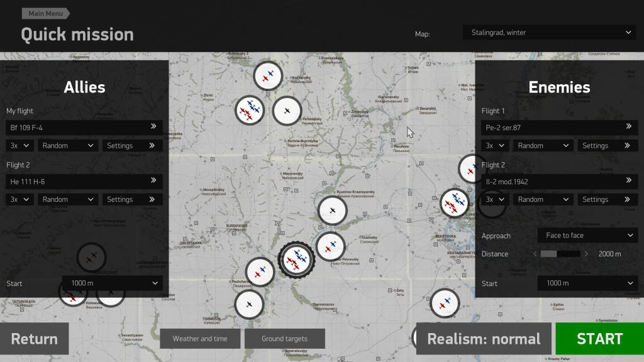The width and height of the screenshot is (644, 362).
Task: Select the single-plane map icon near Perelazovsky
Action: click(x=287, y=111)
